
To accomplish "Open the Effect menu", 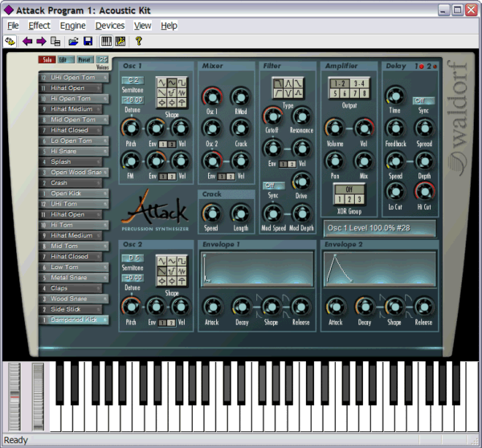I will (x=39, y=26).
